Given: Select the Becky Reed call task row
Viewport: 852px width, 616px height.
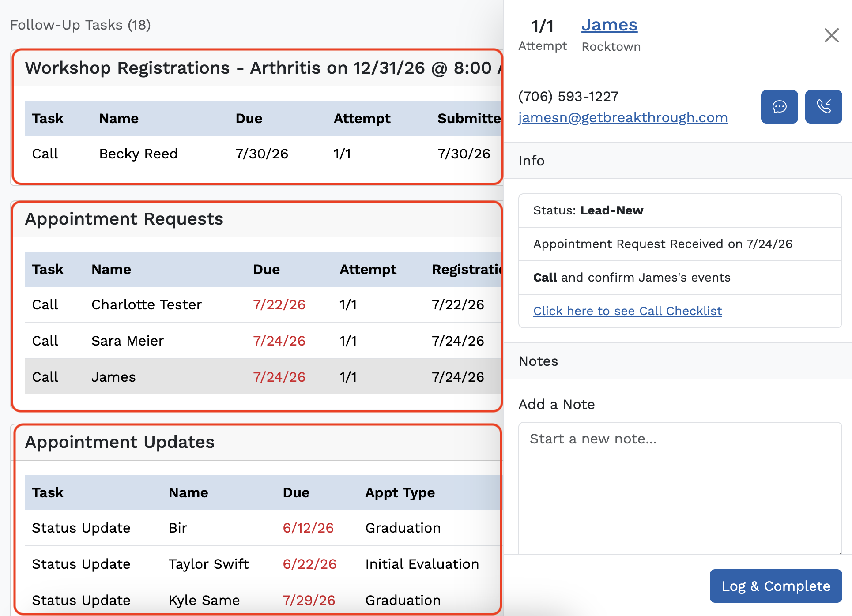Looking at the screenshot, I should coord(263,154).
